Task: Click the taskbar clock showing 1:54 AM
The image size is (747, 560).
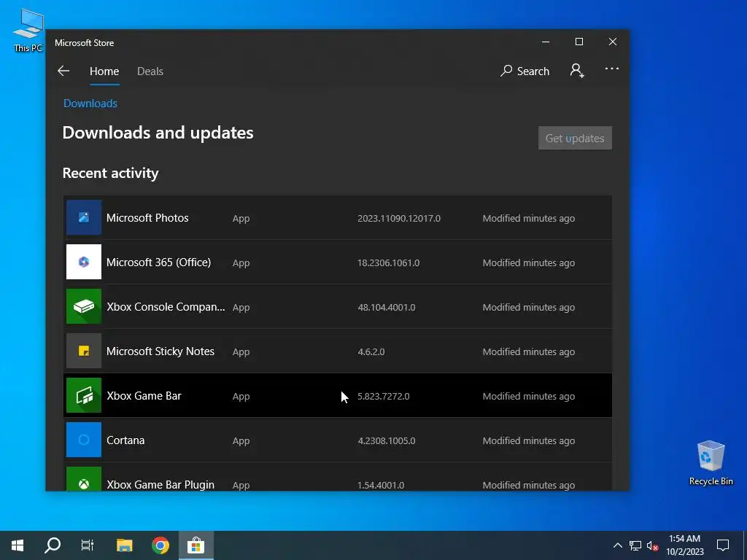Action: pyautogui.click(x=684, y=545)
